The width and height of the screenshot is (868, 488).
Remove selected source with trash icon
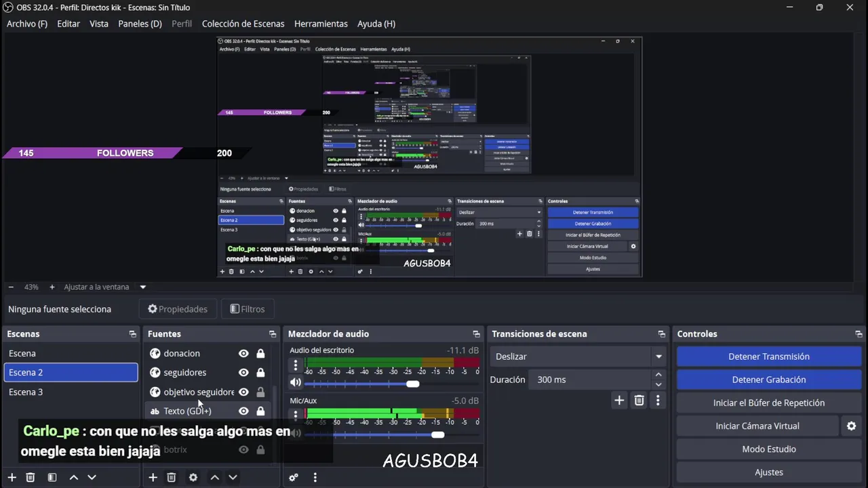click(172, 477)
